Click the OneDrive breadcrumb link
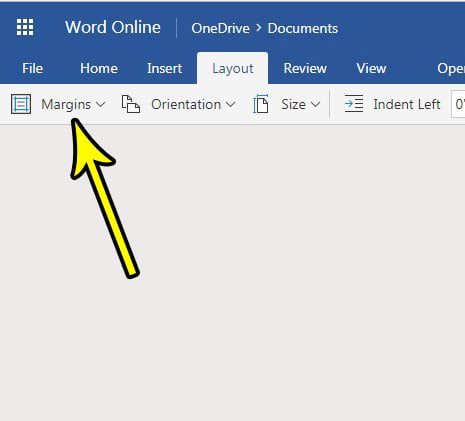The height and width of the screenshot is (421, 465). (x=220, y=28)
